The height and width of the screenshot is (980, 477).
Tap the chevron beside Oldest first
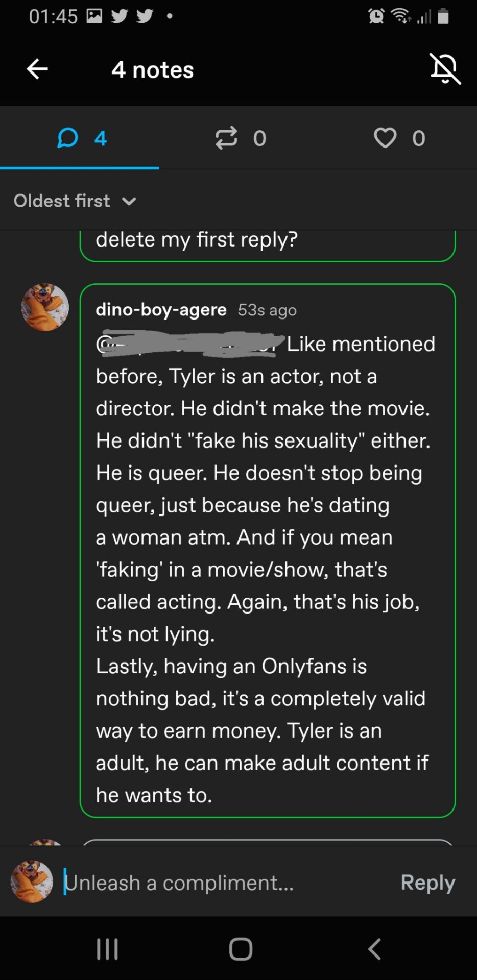point(129,201)
